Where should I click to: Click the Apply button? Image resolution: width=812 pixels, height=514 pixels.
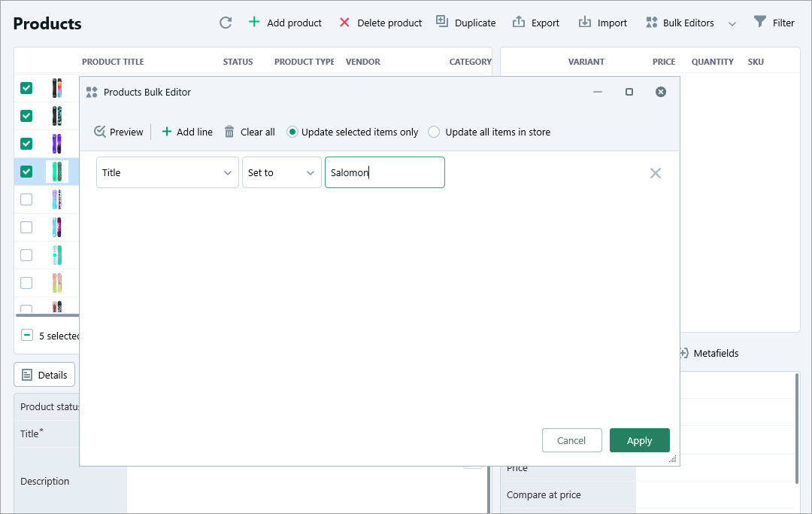pyautogui.click(x=640, y=440)
